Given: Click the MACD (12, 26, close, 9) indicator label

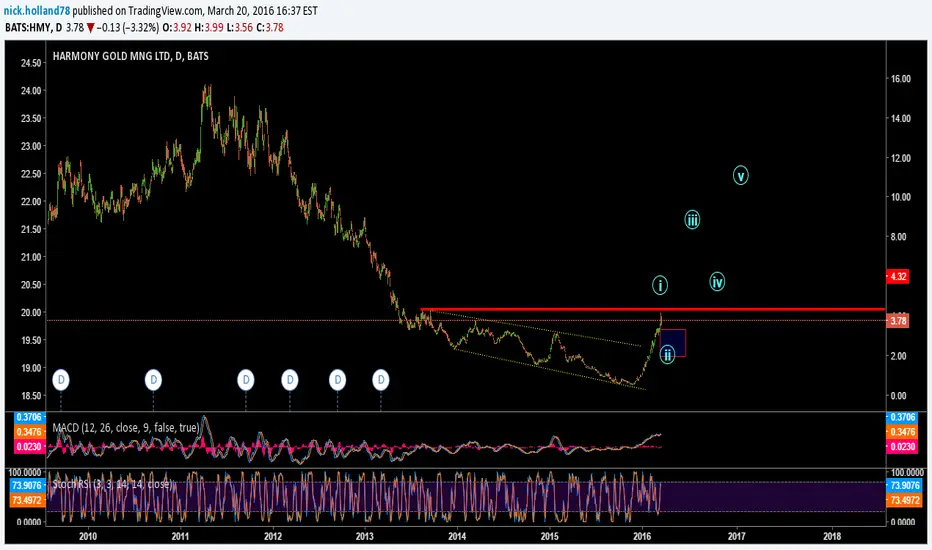Looking at the screenshot, I should click(125, 428).
